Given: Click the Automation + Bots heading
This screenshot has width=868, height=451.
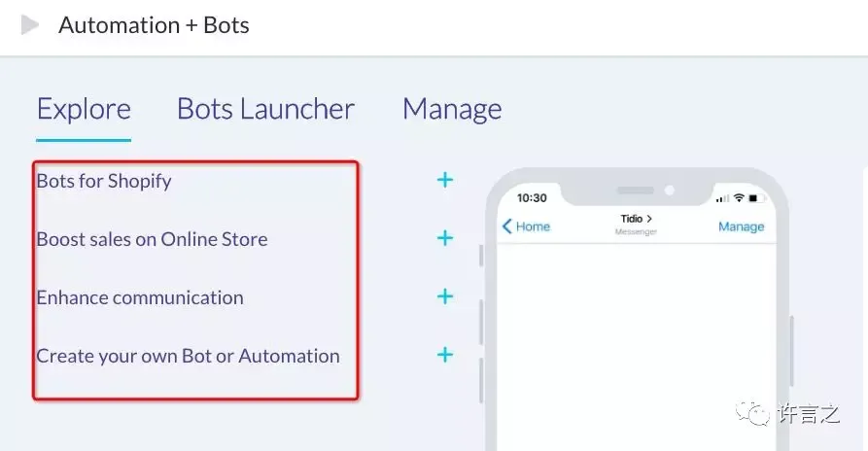Looking at the screenshot, I should (154, 25).
